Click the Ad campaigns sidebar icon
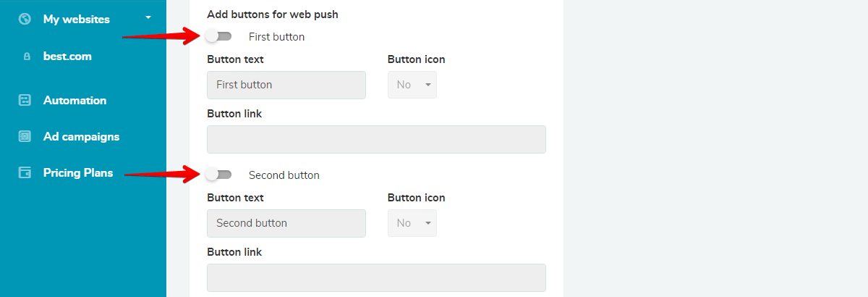Screen dimensions: 868x297 pos(25,136)
